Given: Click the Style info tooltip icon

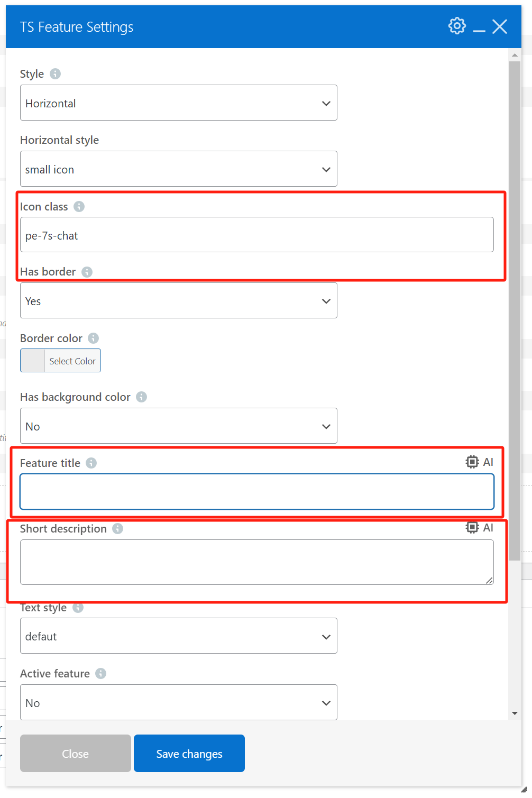Looking at the screenshot, I should point(56,74).
